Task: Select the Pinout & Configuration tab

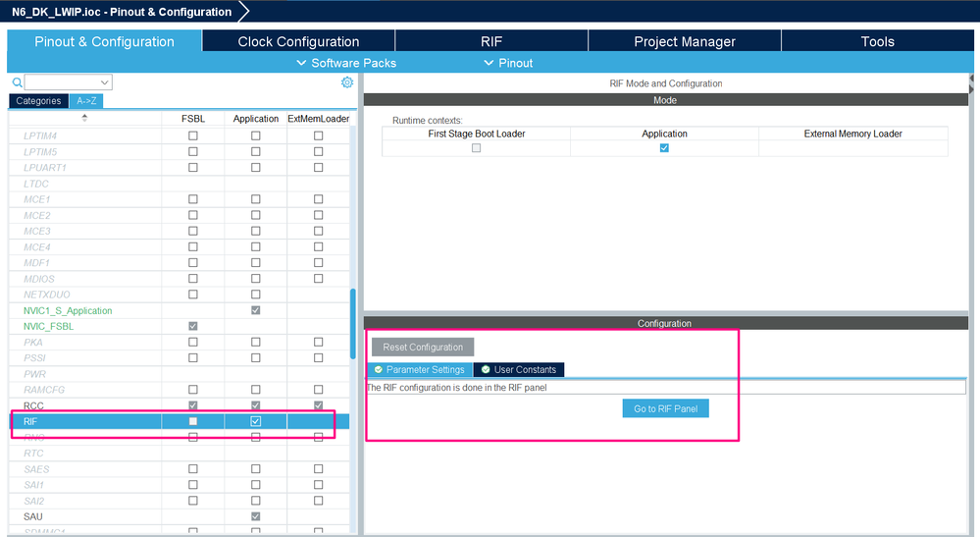Action: click(x=104, y=41)
